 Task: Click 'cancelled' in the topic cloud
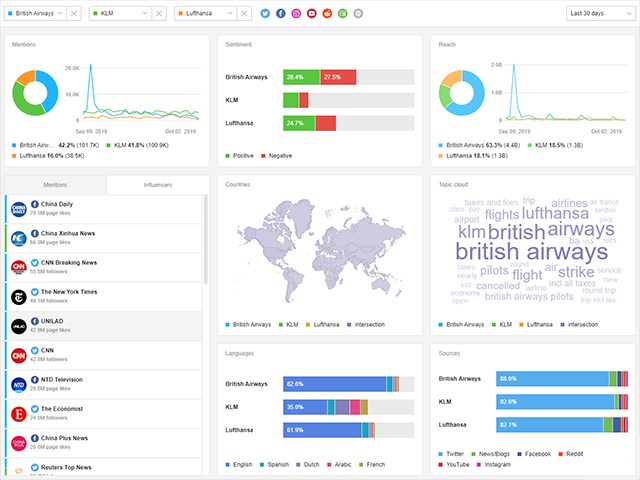(x=498, y=286)
